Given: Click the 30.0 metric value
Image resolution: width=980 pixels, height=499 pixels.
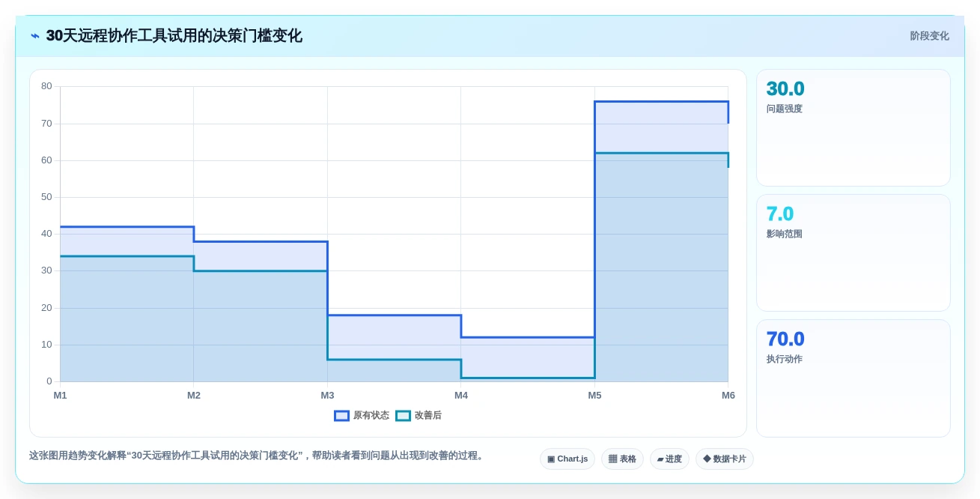Looking at the screenshot, I should (x=785, y=89).
